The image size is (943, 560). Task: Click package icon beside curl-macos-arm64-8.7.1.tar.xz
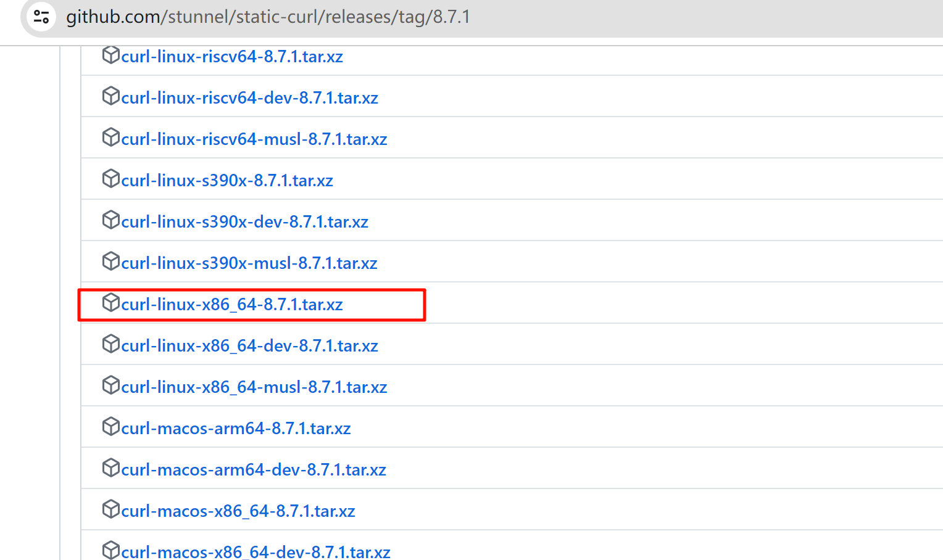pos(110,427)
